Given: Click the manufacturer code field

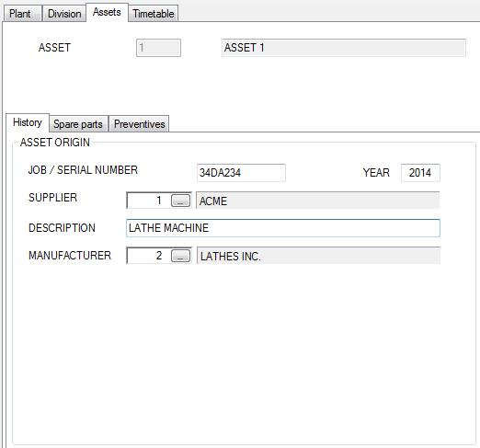Looking at the screenshot, I should [149, 256].
